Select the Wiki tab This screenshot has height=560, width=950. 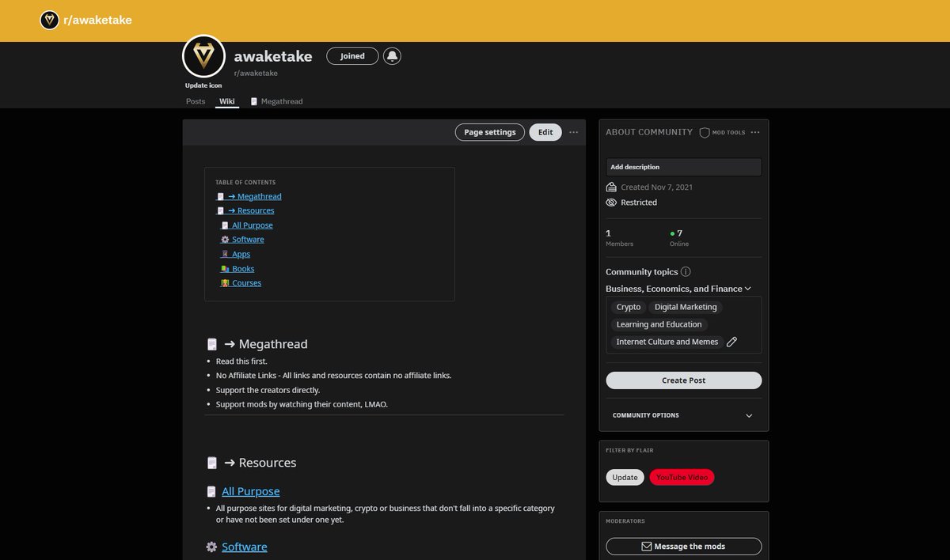[227, 101]
